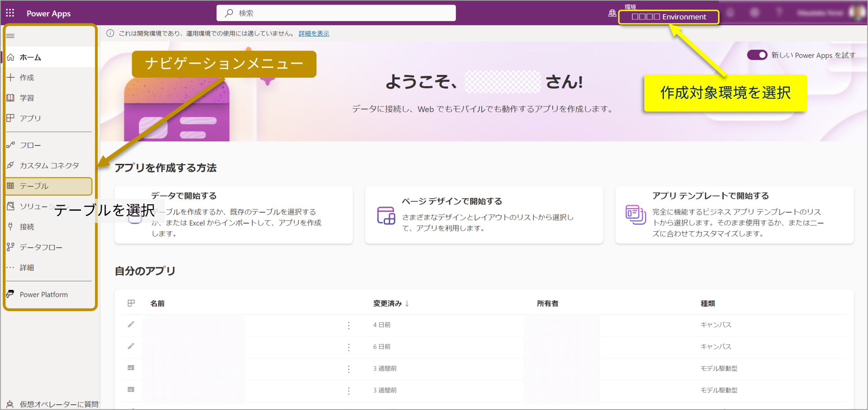868x410 pixels.
Task: Click the 4 日前 cell
Action: click(x=382, y=325)
